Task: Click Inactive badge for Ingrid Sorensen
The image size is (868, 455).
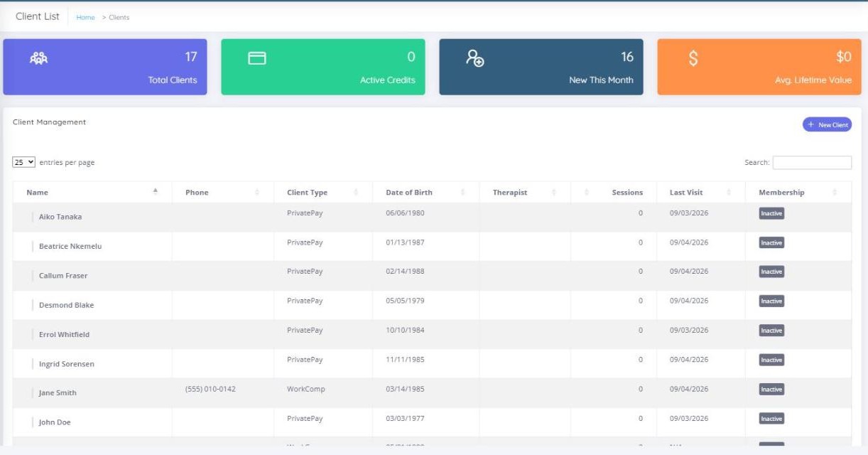Action: 771,360
